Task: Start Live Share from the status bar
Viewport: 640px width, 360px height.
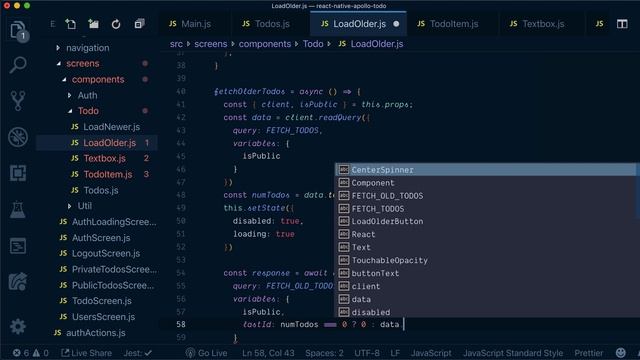Action: point(86,353)
